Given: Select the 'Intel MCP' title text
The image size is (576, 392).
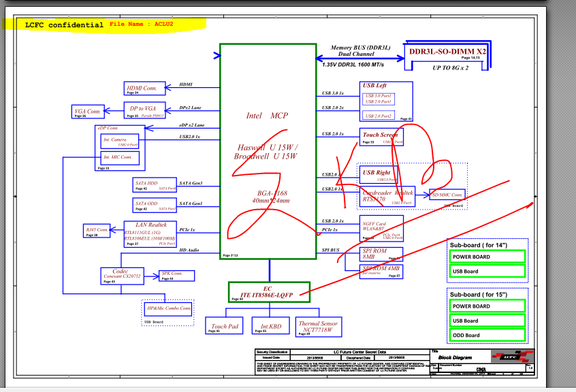Looking at the screenshot, I should pyautogui.click(x=267, y=116).
